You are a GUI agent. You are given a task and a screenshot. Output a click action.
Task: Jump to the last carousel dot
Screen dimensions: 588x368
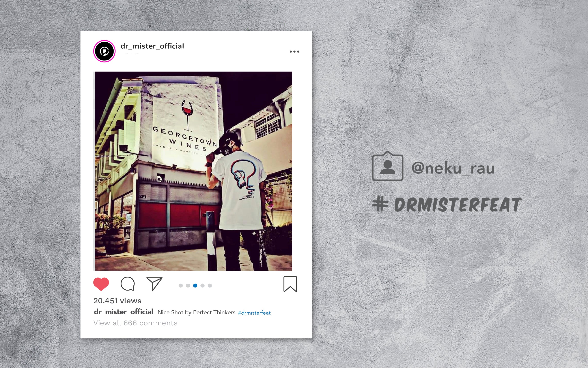(210, 285)
